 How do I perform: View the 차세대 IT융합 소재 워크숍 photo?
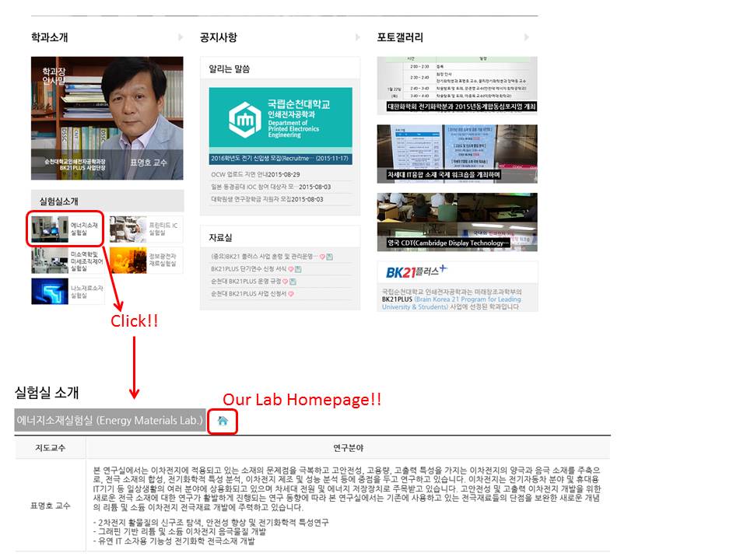pyautogui.click(x=457, y=153)
